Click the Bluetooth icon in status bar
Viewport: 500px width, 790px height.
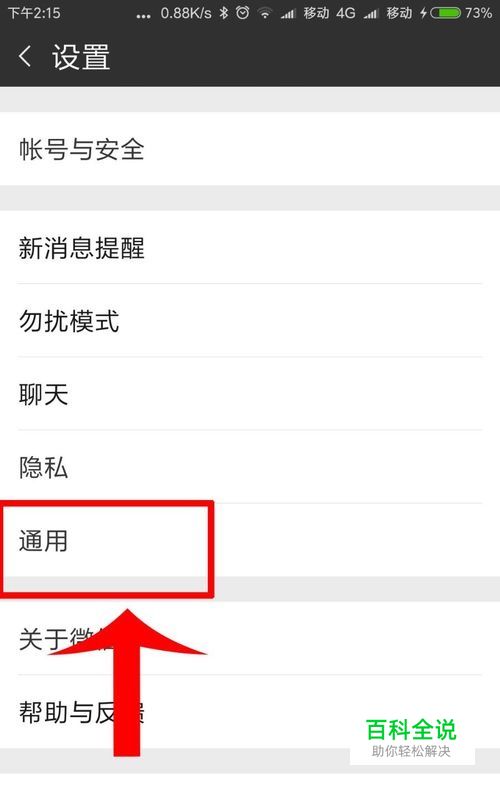(224, 13)
